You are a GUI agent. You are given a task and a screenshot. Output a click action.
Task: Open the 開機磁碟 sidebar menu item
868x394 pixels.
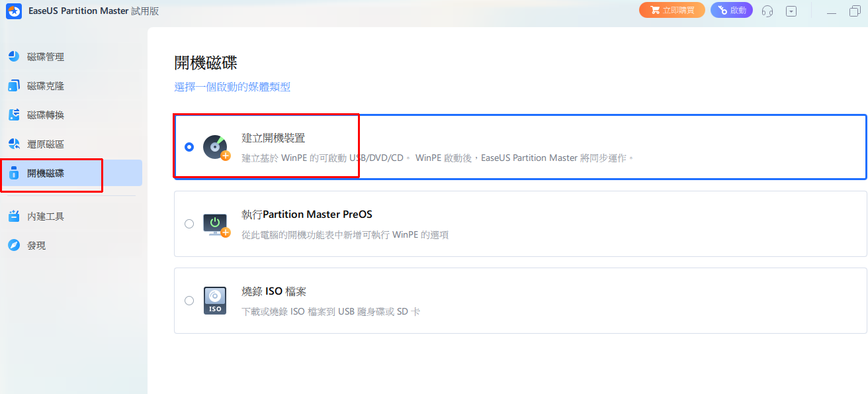[46, 173]
